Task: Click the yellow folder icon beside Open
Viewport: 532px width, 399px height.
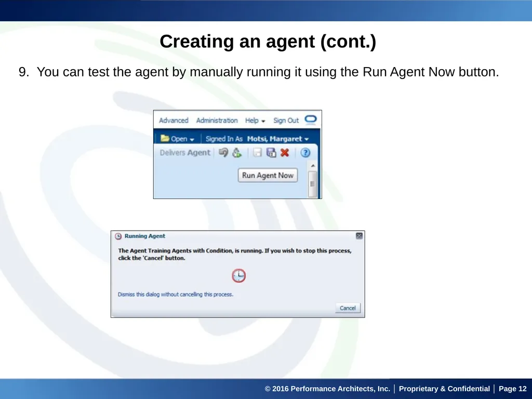Action: (x=165, y=138)
